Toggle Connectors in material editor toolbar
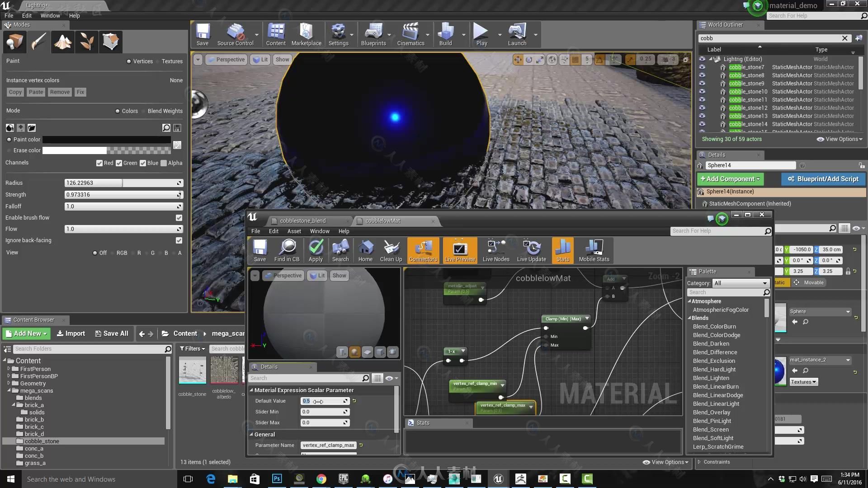Image resolution: width=868 pixels, height=488 pixels. (423, 250)
